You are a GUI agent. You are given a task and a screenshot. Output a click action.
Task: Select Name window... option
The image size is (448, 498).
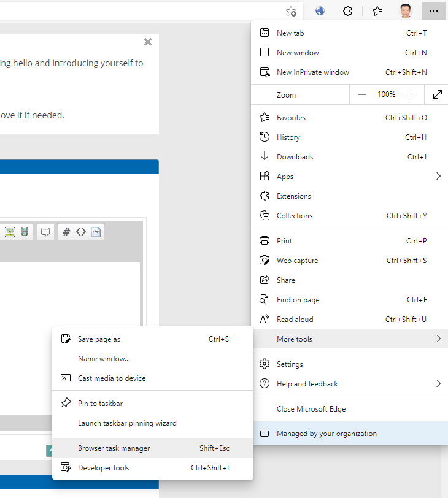[x=153, y=359]
